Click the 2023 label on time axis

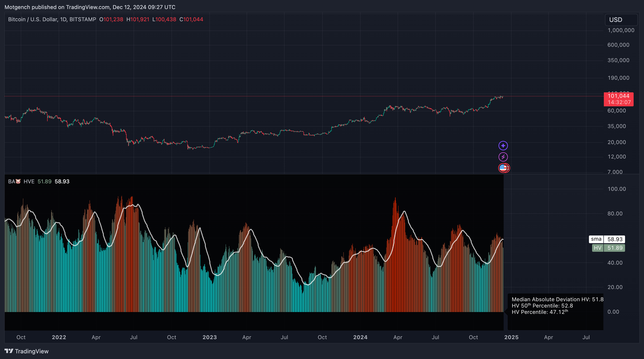[210, 337]
